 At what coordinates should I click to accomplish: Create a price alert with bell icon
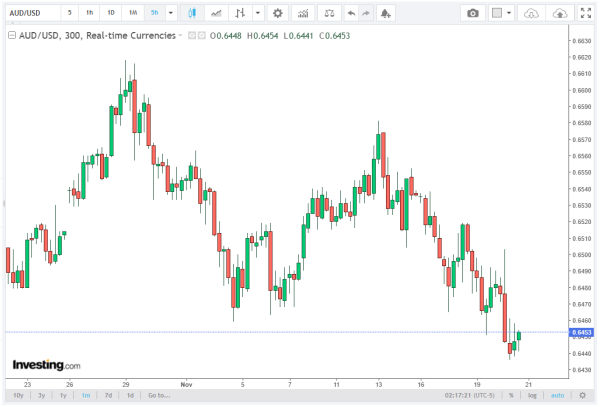tap(386, 13)
